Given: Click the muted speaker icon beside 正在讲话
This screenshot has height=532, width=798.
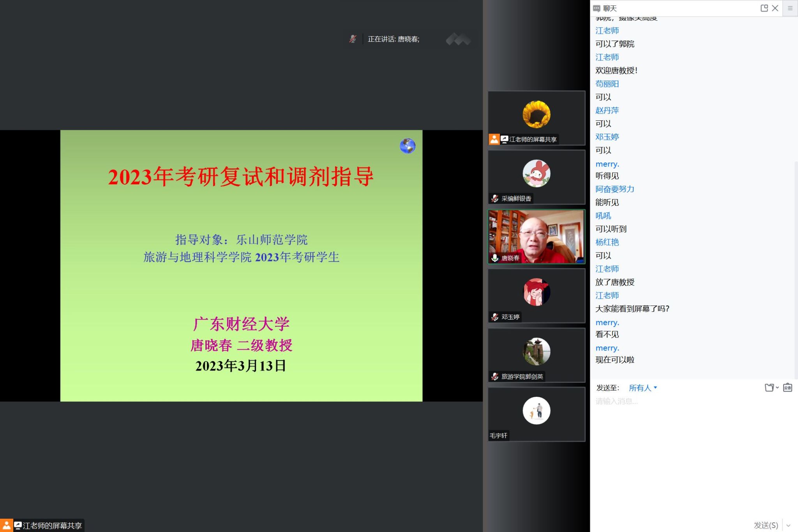Looking at the screenshot, I should [353, 39].
